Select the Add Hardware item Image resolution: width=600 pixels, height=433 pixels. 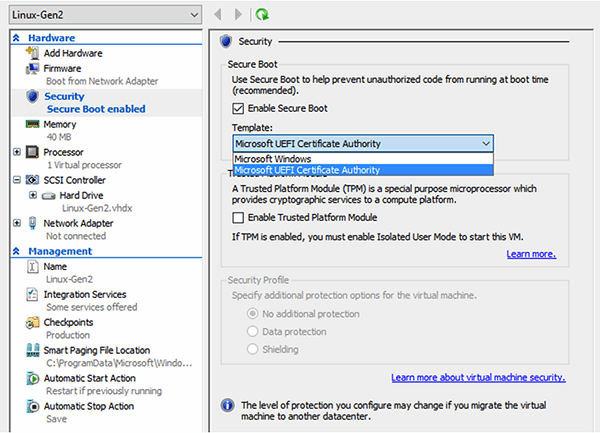[73, 53]
